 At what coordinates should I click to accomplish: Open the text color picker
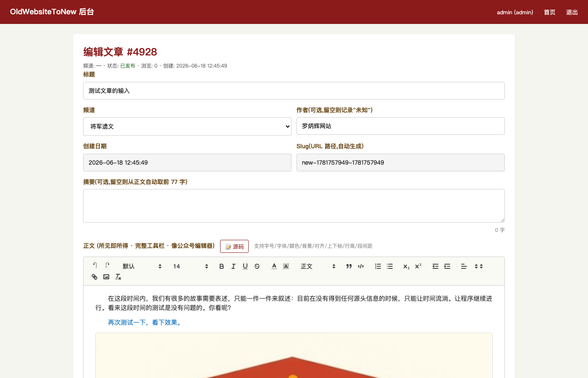pos(274,266)
